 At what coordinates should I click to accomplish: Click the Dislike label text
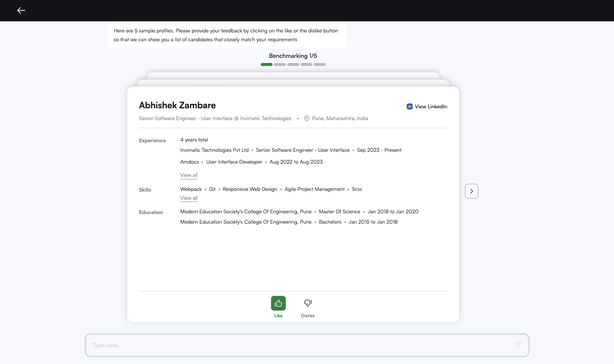[308, 316]
